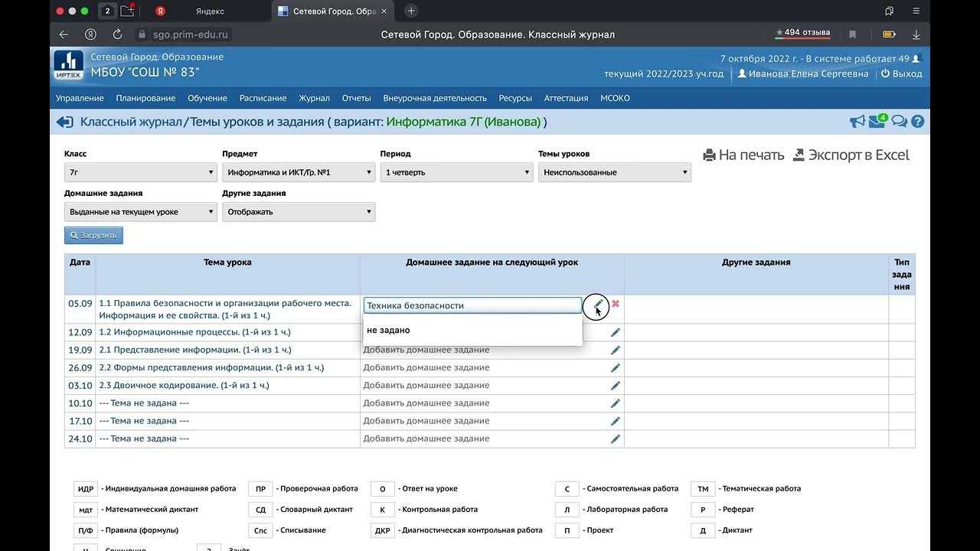Screen dimensions: 980x551
Task: Reload the page with the refresh icon
Action: click(x=117, y=34)
